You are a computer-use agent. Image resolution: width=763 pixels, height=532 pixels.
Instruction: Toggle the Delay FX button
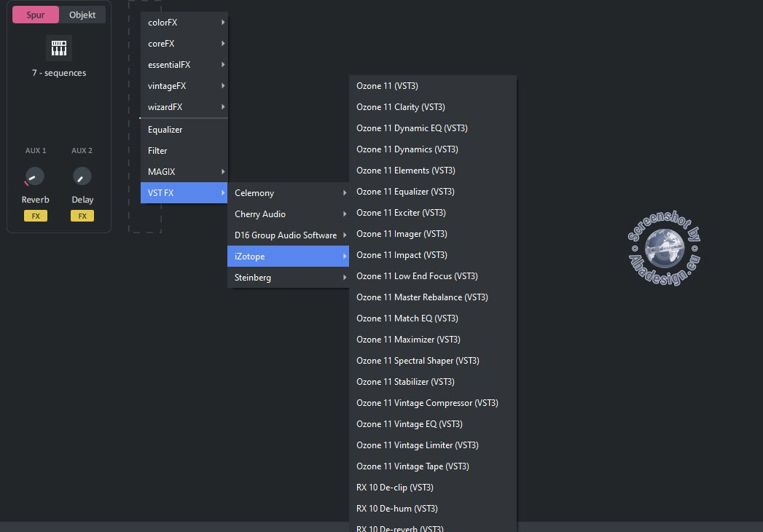pyautogui.click(x=82, y=216)
